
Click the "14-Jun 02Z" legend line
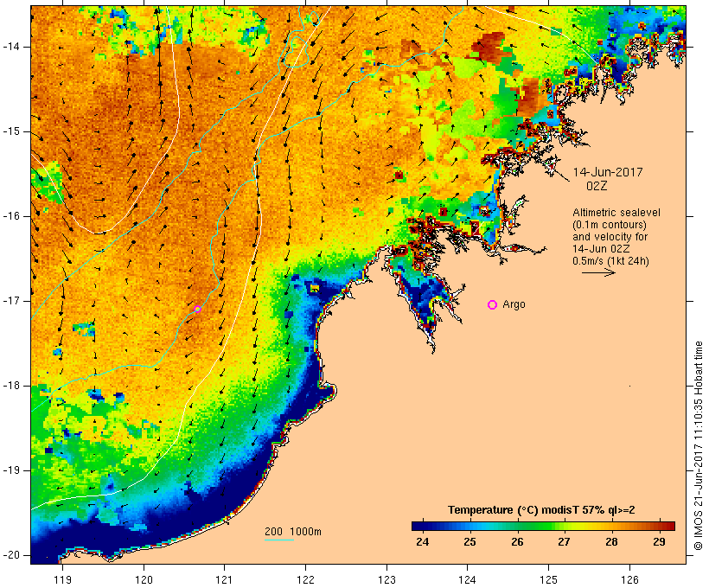point(601,249)
